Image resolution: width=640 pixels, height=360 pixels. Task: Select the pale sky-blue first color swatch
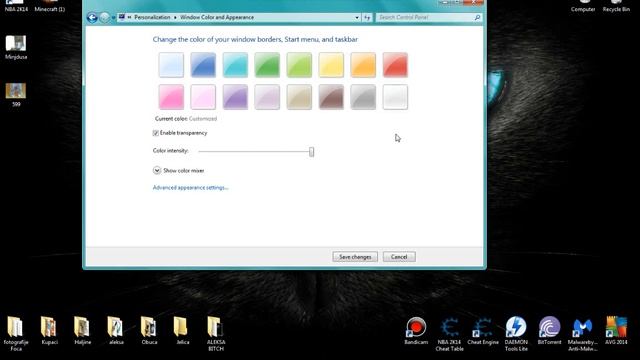click(x=171, y=65)
